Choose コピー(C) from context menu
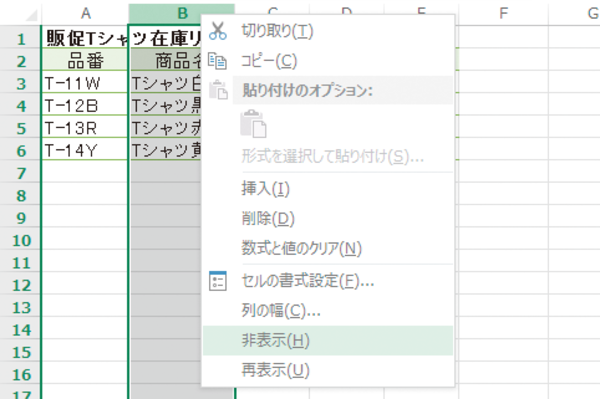Screen dimensions: 600x399 (x=328, y=61)
